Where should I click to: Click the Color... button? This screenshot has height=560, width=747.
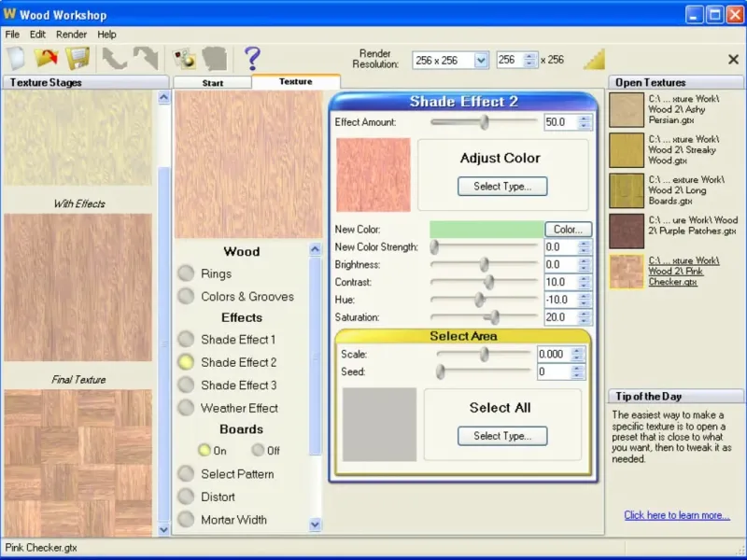[568, 229]
